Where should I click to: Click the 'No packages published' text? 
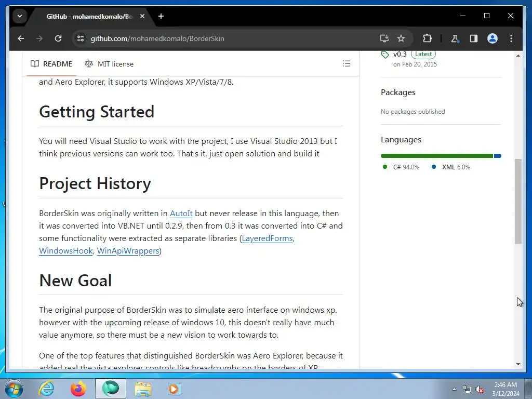[413, 112]
